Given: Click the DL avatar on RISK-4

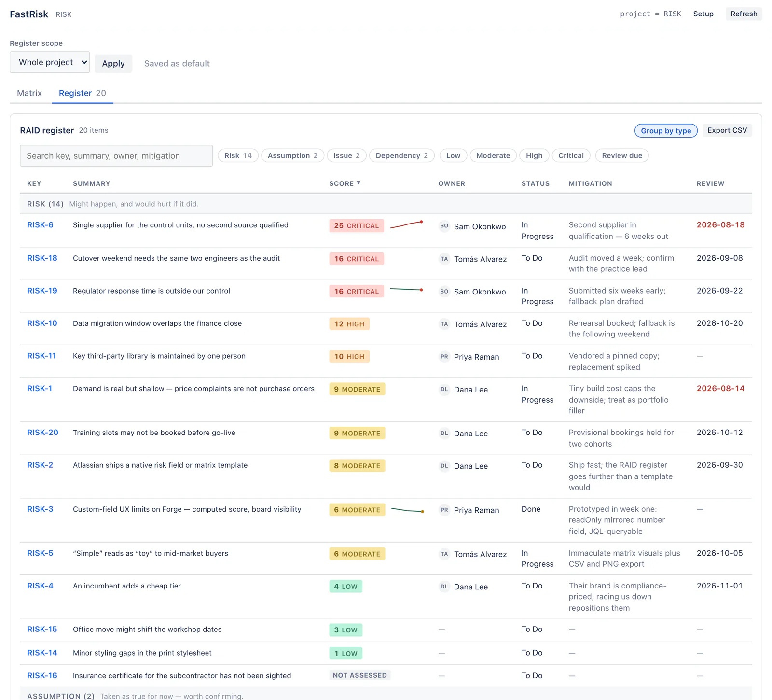Looking at the screenshot, I should [x=444, y=587].
